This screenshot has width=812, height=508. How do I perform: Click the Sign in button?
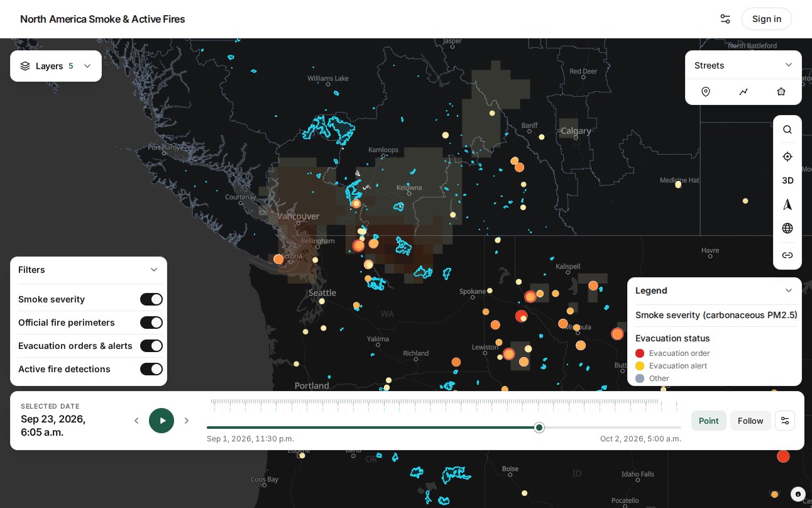[x=767, y=19]
